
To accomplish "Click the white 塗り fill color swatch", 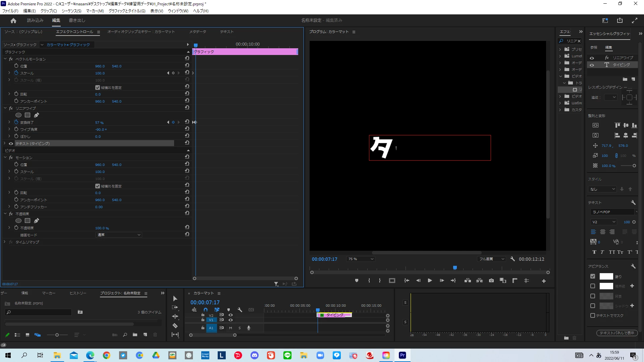I will pos(606,277).
